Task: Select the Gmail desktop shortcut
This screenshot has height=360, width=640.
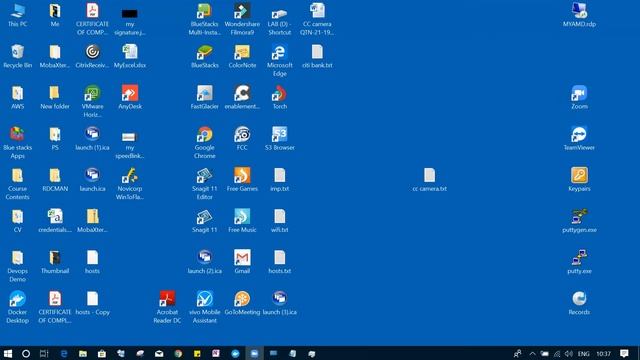Action: pyautogui.click(x=242, y=262)
